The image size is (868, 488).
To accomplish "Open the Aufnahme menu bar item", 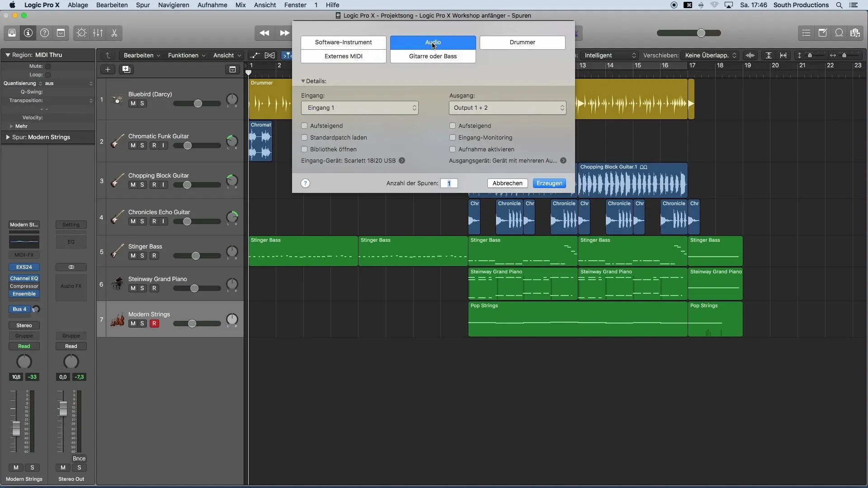I will [212, 5].
